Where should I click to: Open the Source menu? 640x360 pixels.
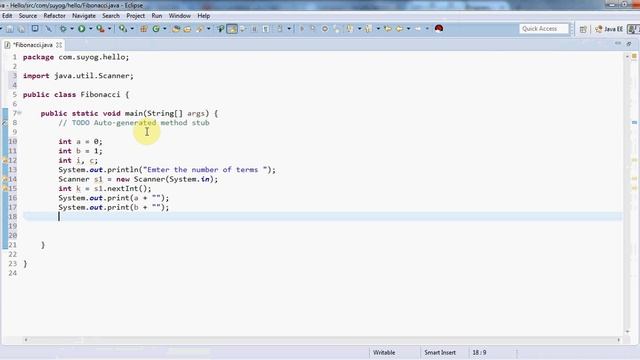pyautogui.click(x=28, y=16)
